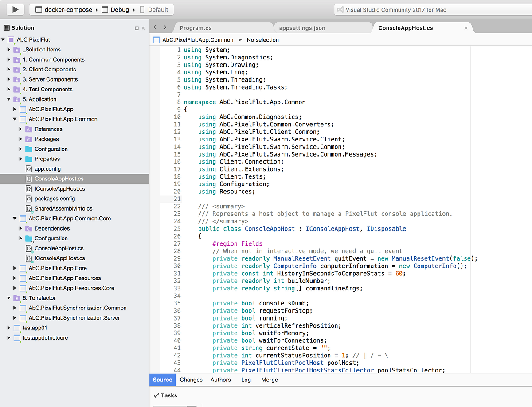Switch to the Changes view tab
The height and width of the screenshot is (407, 532).
pyautogui.click(x=191, y=380)
